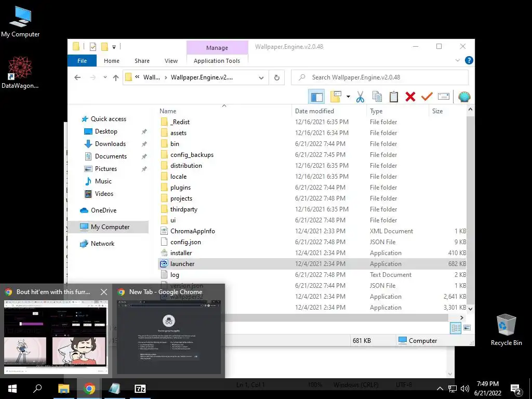
Task: Select the config_backups folder
Action: [192, 155]
